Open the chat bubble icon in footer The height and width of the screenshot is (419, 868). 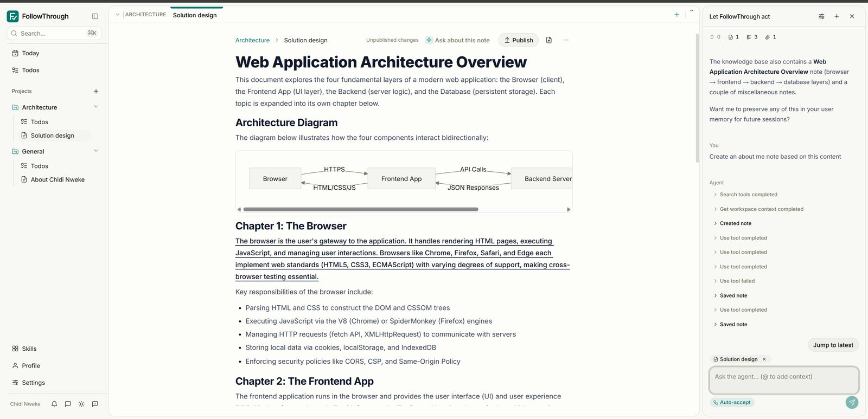(68, 404)
